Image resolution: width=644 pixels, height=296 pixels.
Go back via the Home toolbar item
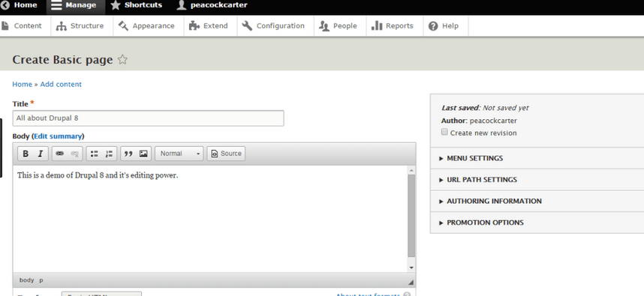(x=19, y=5)
